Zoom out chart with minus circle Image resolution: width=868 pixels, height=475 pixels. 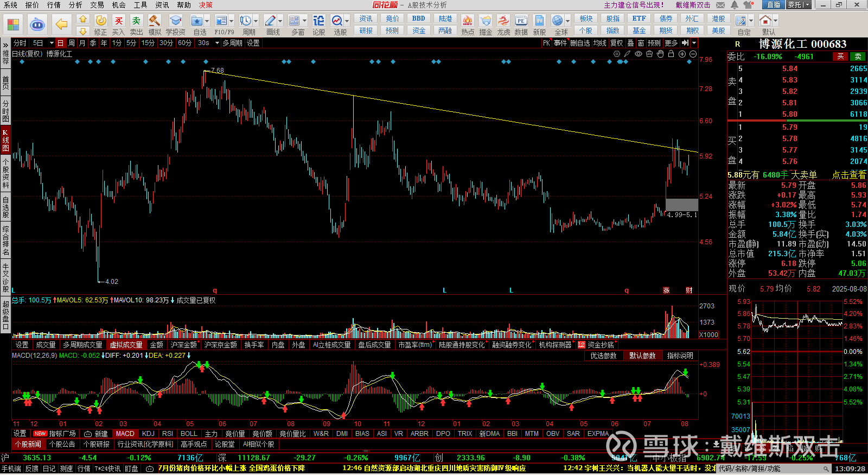tap(693, 54)
